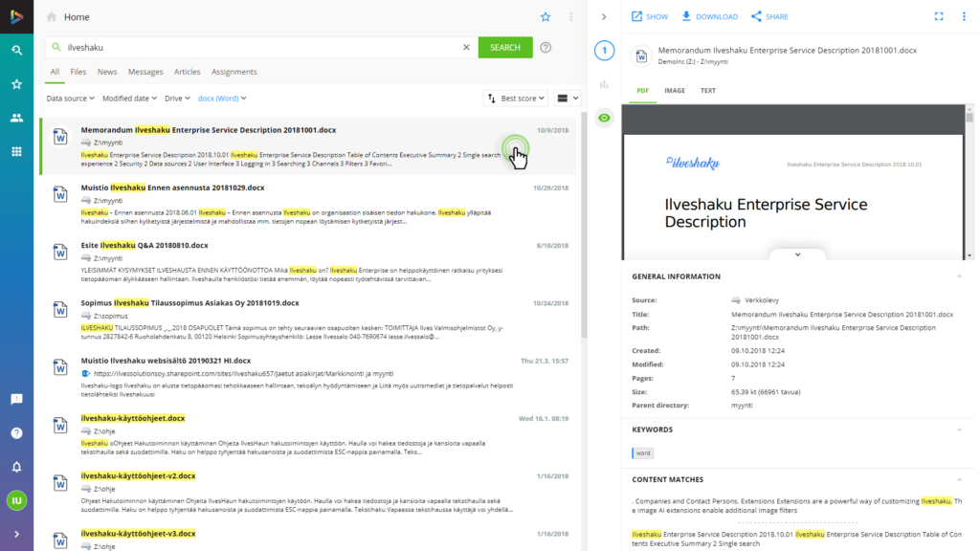Open the search icon in left sidebar
980x551 pixels.
click(x=17, y=50)
